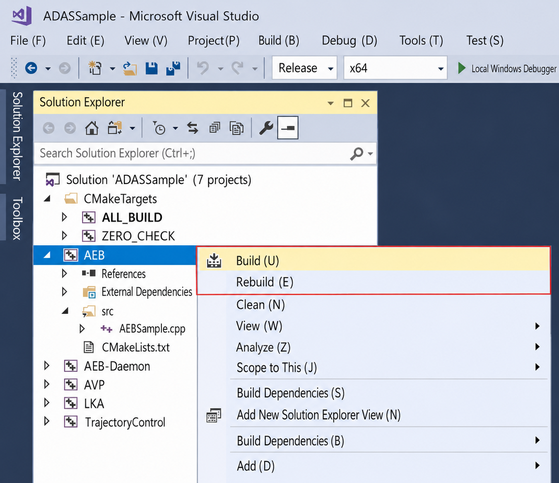The width and height of the screenshot is (559, 483).
Task: Open file with the folder toolbar icon
Action: coord(130,68)
